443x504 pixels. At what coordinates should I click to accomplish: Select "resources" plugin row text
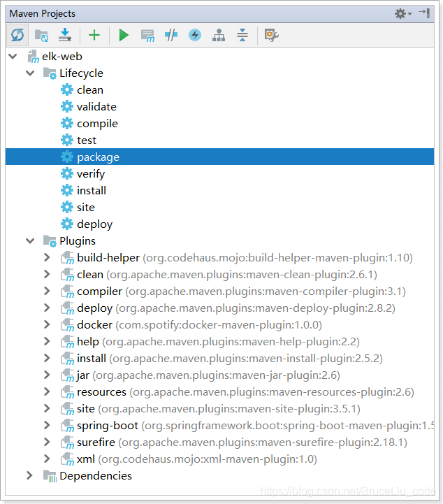(x=245, y=392)
